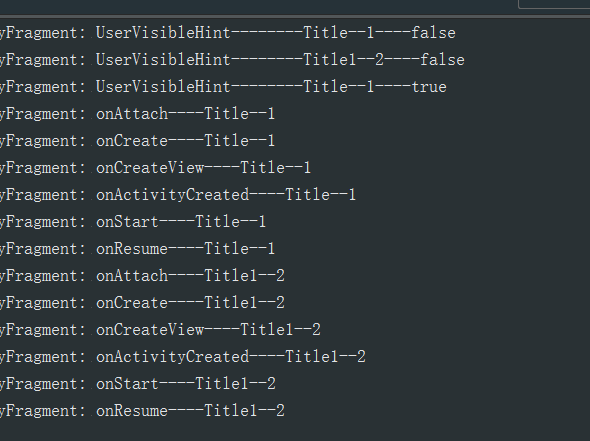
Task: Click the partially visible box at top right
Action: click(x=554, y=4)
